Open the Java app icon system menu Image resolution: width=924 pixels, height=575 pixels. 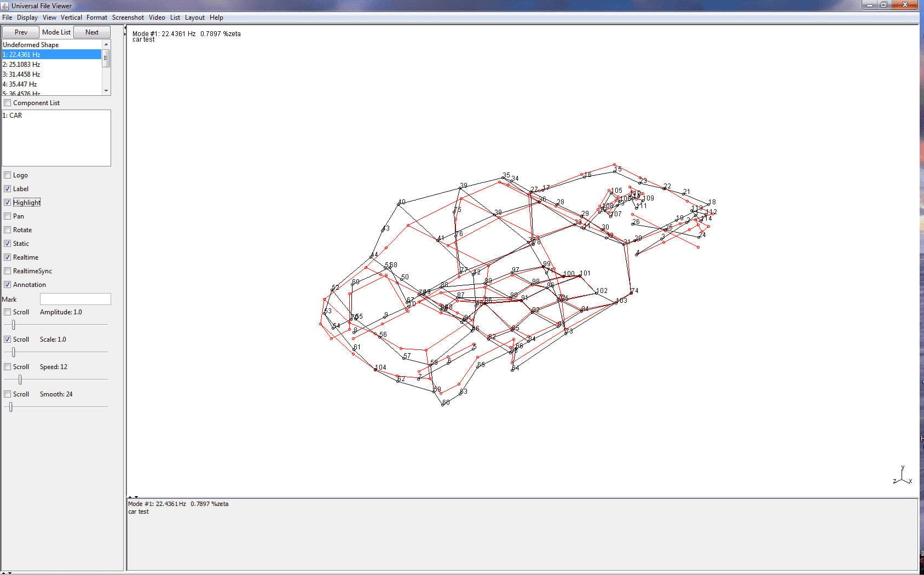4,5
